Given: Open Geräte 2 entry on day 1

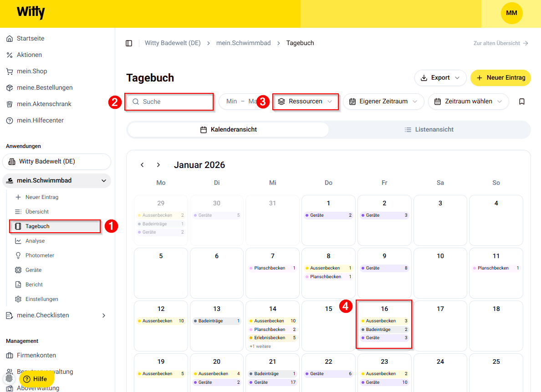Looking at the screenshot, I should click(x=328, y=215).
